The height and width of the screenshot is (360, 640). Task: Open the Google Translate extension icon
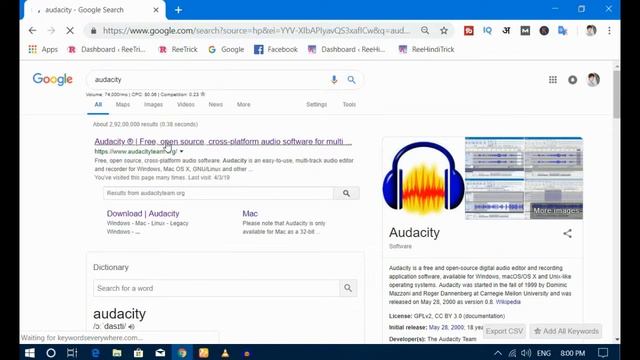click(563, 31)
